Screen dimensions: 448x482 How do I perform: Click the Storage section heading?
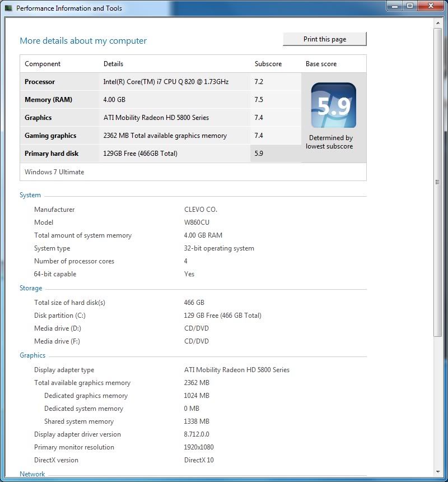[31, 288]
